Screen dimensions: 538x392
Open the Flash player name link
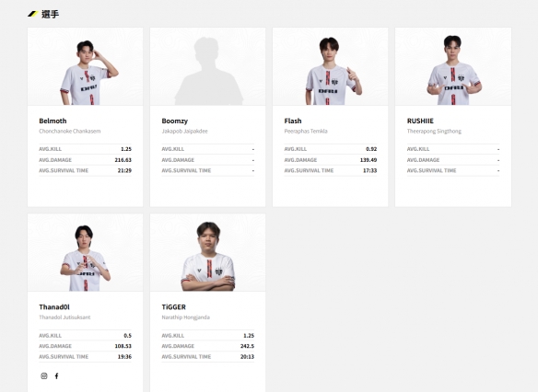coord(293,121)
